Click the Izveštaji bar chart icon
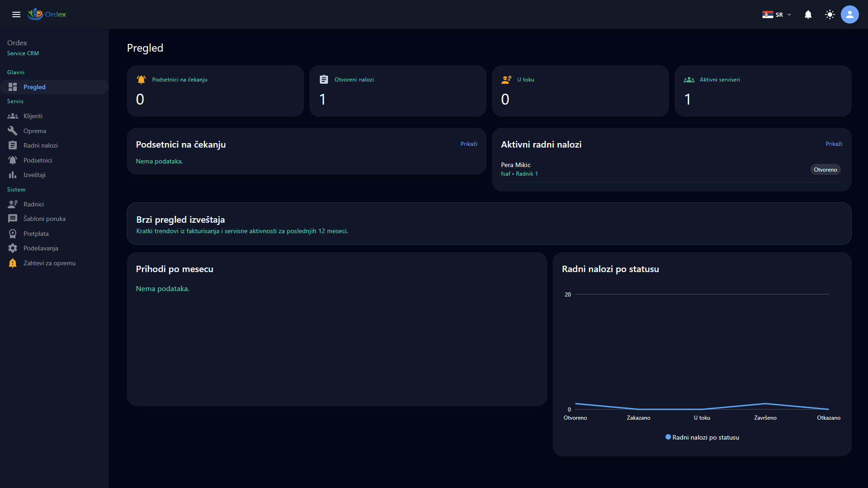The height and width of the screenshot is (488, 868). (x=13, y=175)
